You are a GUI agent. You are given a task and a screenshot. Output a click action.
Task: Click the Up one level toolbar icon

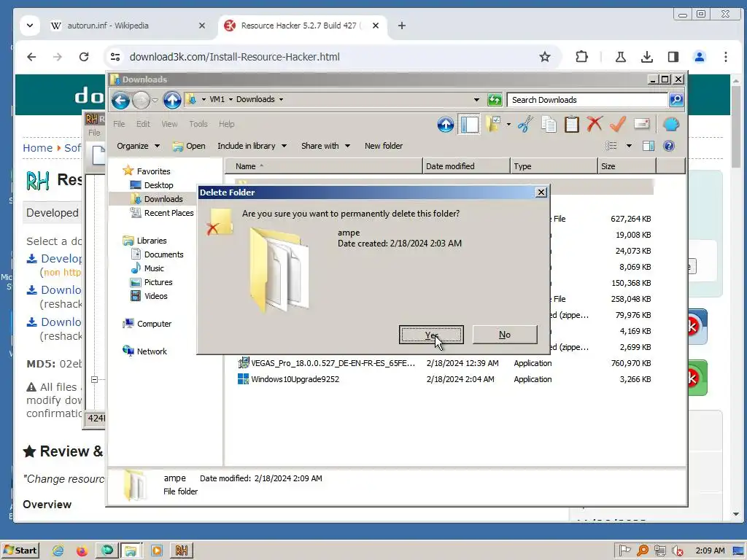(x=446, y=125)
